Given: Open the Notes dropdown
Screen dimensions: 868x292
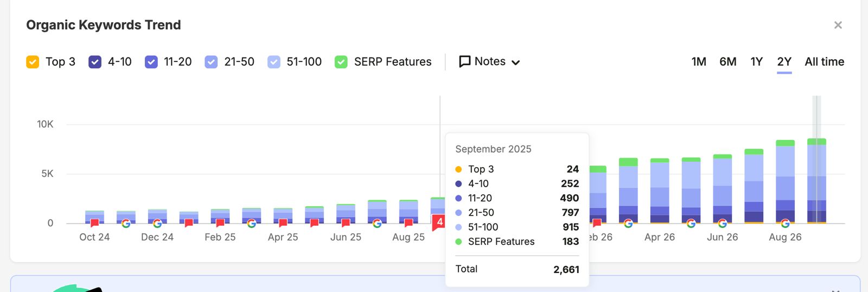Looking at the screenshot, I should (489, 62).
